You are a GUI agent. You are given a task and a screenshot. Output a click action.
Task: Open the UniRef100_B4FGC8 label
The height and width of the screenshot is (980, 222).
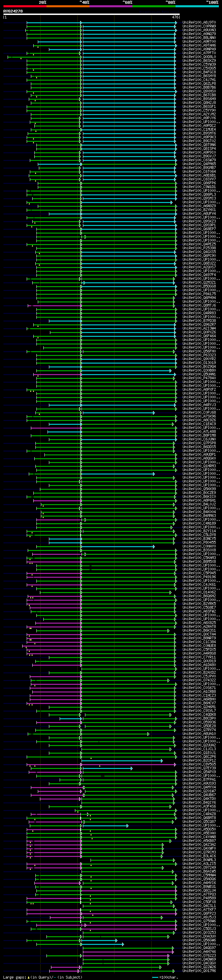[x=199, y=72]
